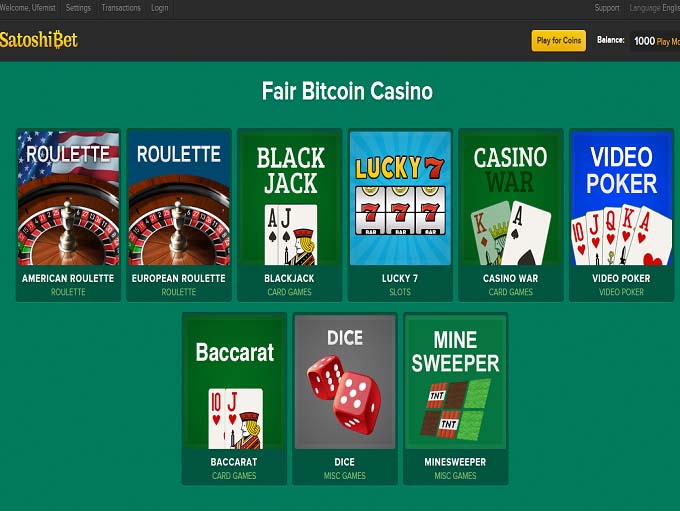Click the Login link
The height and width of the screenshot is (511, 680).
tap(160, 8)
